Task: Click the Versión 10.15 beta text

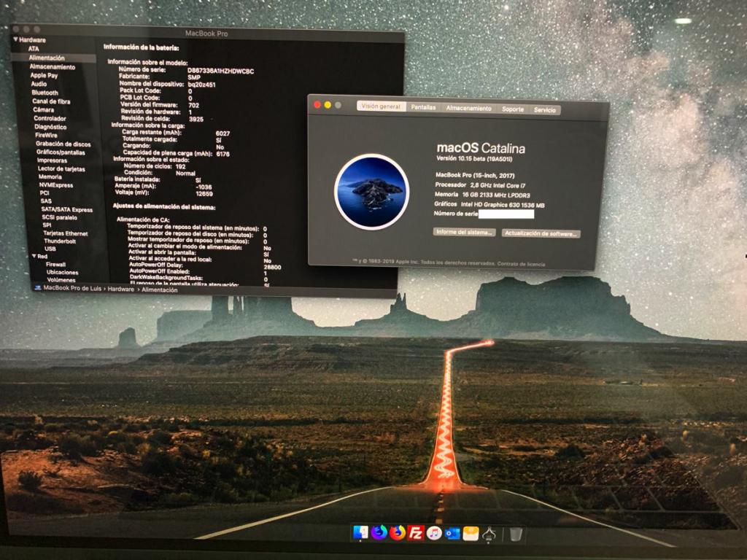Action: point(474,158)
